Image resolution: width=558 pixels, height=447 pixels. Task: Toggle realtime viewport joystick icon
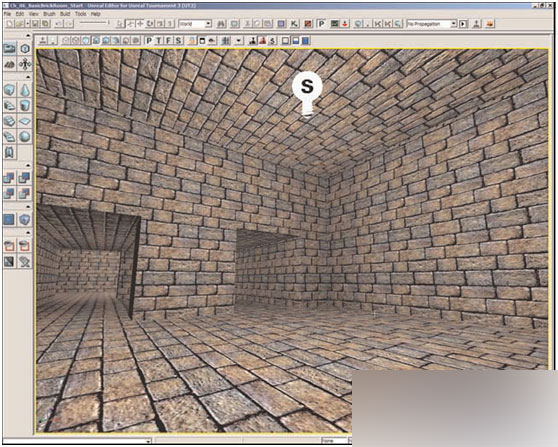(43, 41)
